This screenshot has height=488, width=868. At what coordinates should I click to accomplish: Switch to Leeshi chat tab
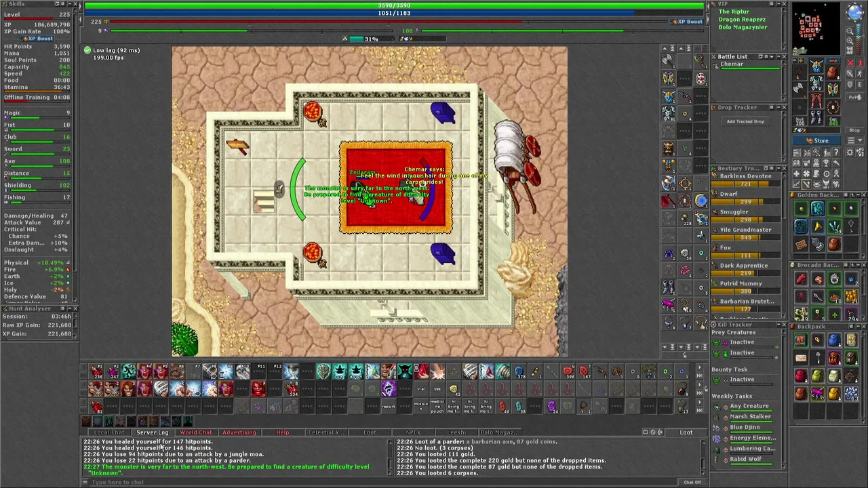tap(456, 432)
